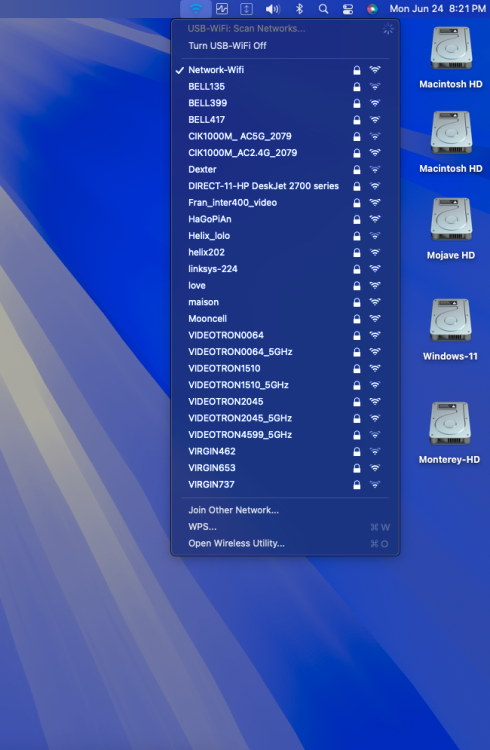The height and width of the screenshot is (750, 490).
Task: Open the volume menu bar icon
Action: pos(273,9)
